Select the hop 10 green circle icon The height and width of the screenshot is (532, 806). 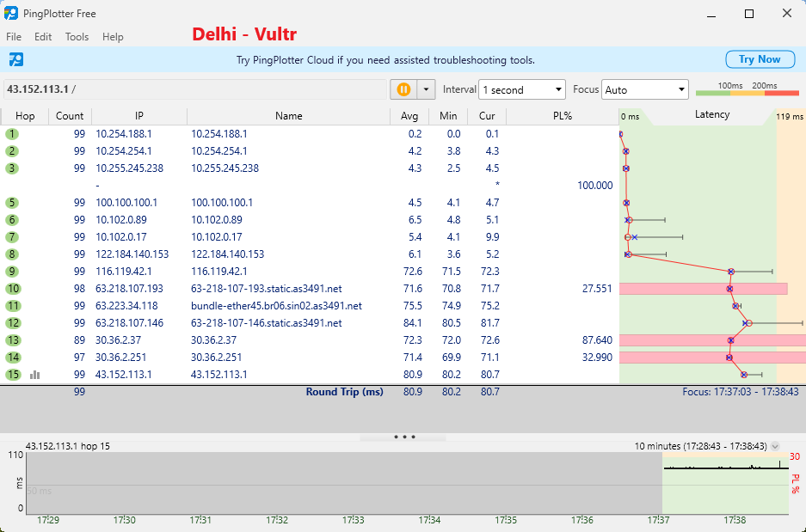coord(14,289)
